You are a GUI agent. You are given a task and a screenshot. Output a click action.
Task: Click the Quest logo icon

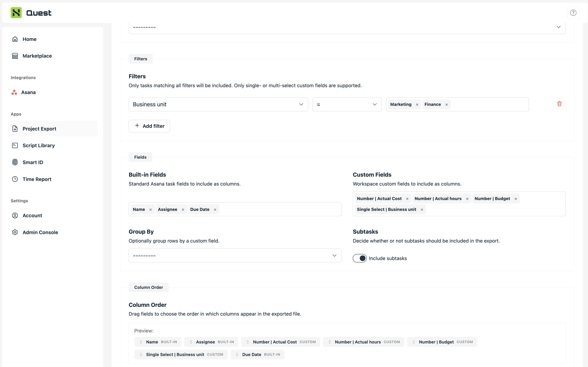(16, 13)
